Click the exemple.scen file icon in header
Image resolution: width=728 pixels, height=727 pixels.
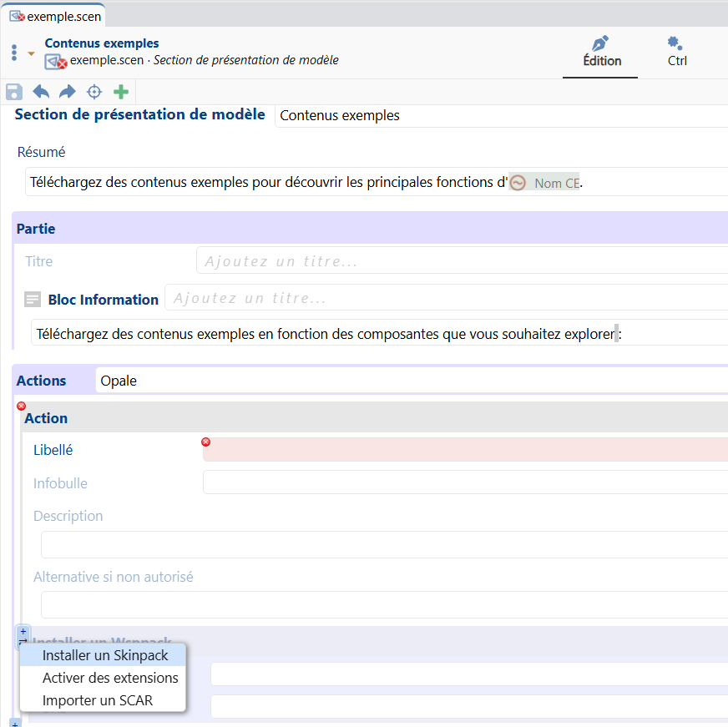pos(55,62)
